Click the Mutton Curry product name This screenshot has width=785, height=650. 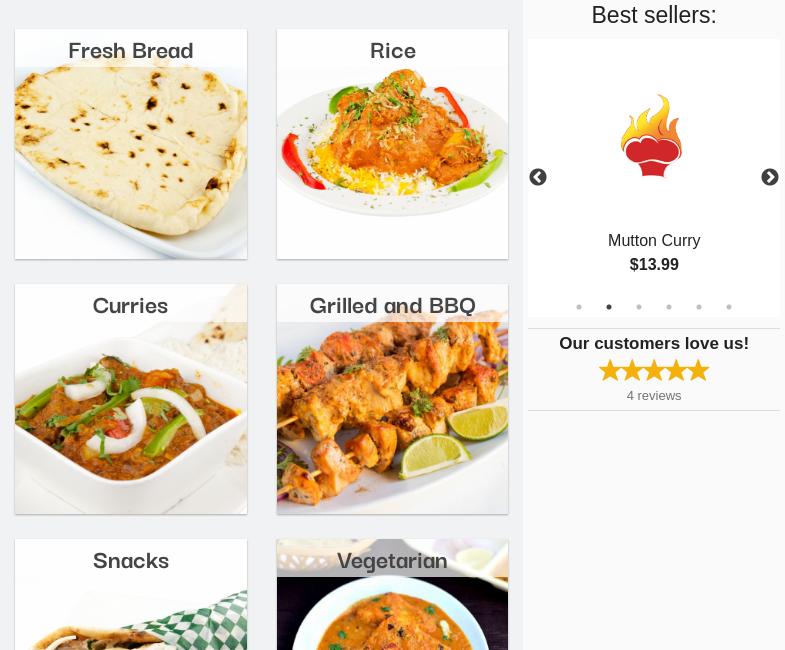point(653,241)
